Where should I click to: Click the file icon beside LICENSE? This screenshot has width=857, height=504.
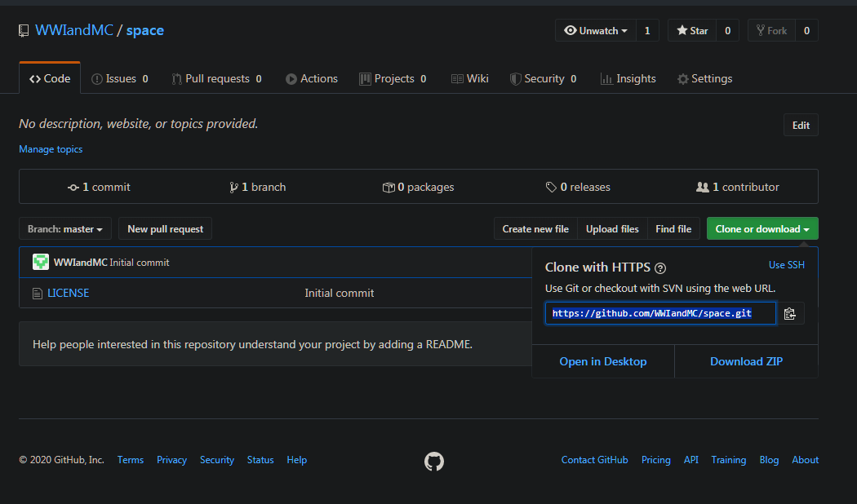click(38, 294)
